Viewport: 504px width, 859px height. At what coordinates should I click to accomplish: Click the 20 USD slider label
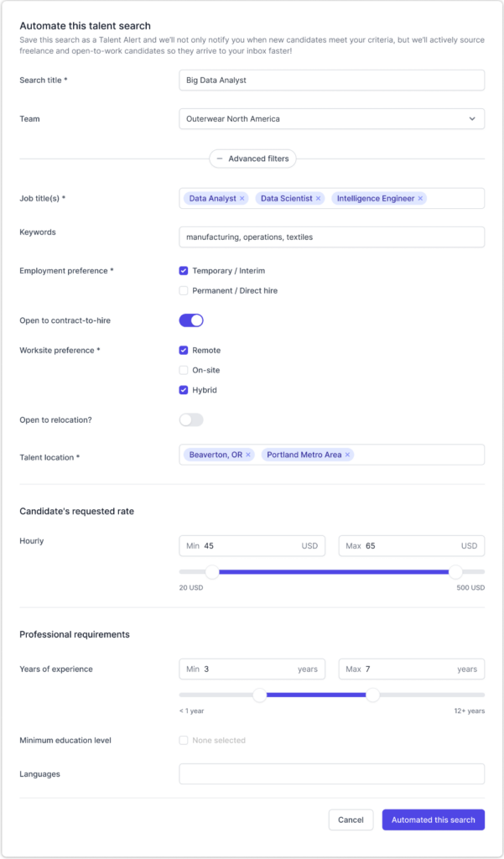point(190,588)
